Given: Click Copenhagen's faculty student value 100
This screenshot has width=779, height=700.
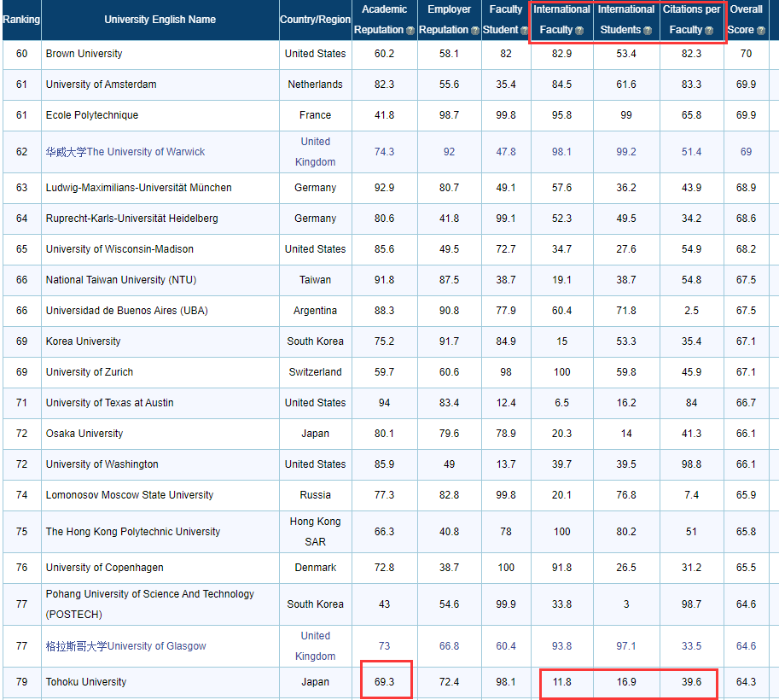Looking at the screenshot, I should 506,568.
